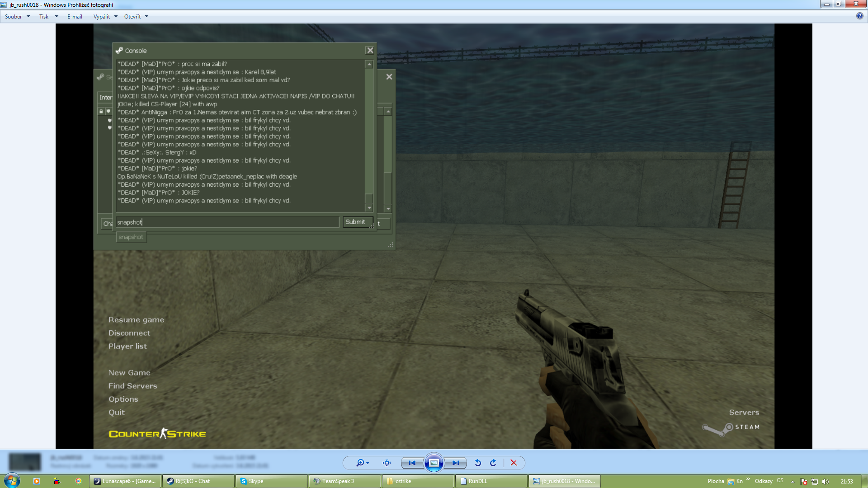
Task: Expand hidden toolbar items chevron
Action: 748,479
